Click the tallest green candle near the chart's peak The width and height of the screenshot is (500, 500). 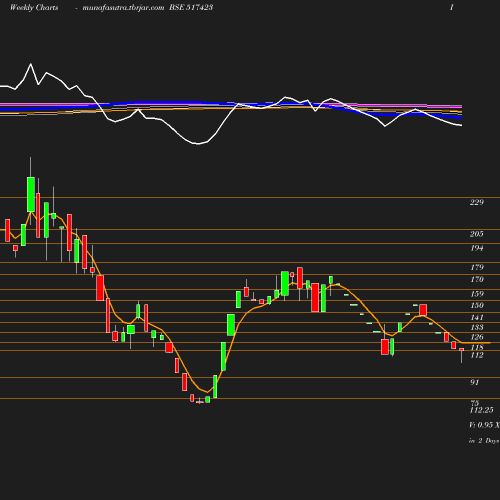tap(31, 194)
